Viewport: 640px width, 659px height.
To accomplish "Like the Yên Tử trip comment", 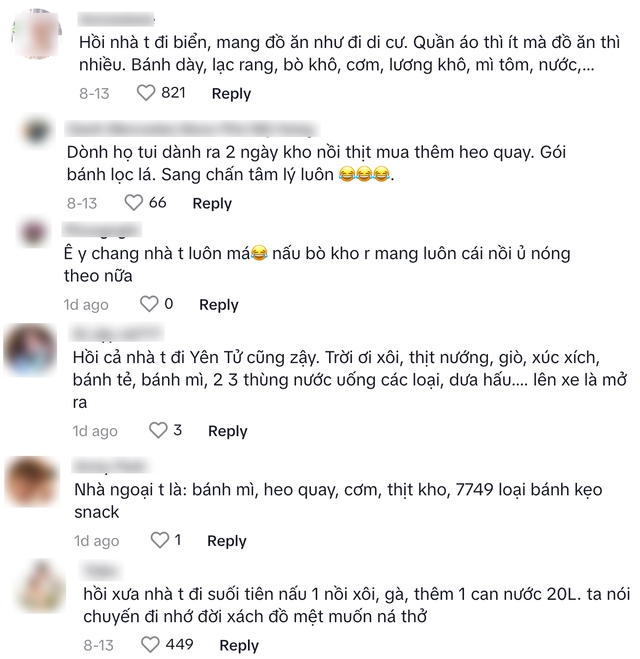I will point(158,430).
